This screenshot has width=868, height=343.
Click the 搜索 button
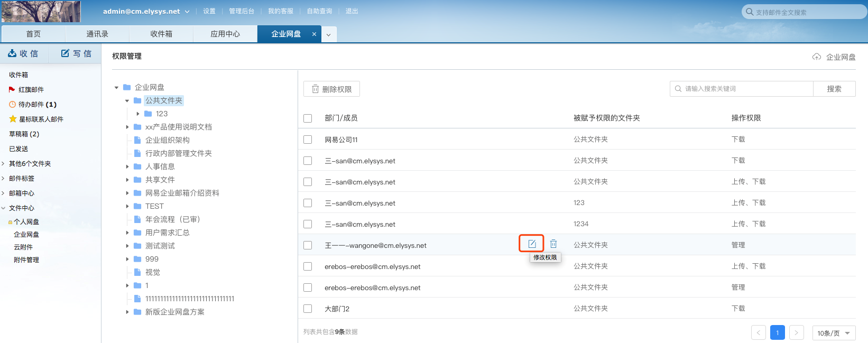[834, 89]
